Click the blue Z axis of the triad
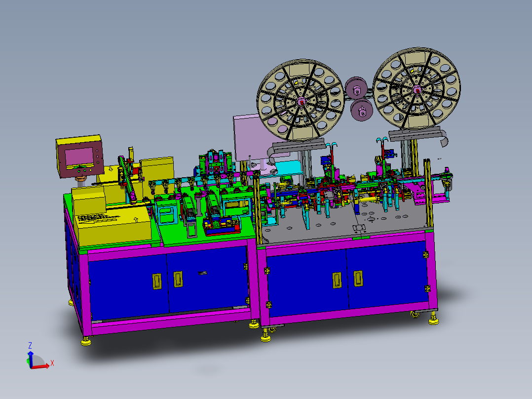 tap(31, 359)
